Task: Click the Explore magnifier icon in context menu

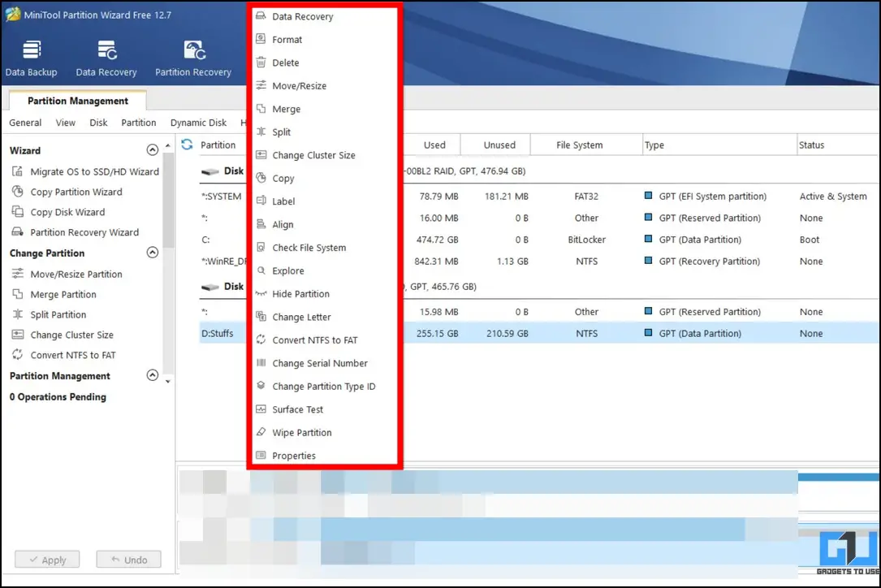Action: point(261,270)
